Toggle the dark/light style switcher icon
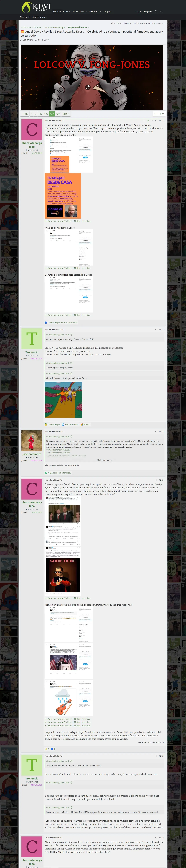The height and width of the screenshot is (868, 186). [x=156, y=11]
